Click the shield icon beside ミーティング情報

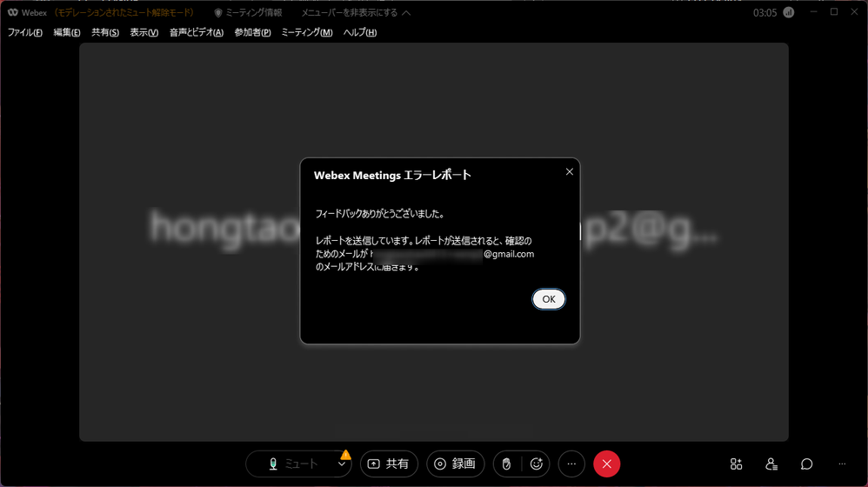point(218,13)
